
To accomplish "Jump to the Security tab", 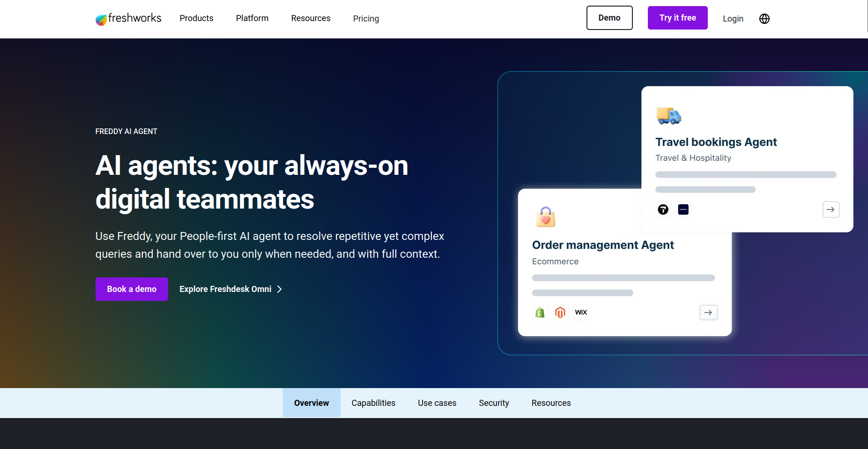I will (494, 403).
